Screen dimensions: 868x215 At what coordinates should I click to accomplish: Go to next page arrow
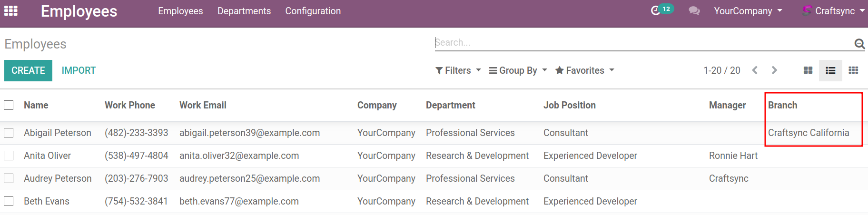(x=774, y=70)
